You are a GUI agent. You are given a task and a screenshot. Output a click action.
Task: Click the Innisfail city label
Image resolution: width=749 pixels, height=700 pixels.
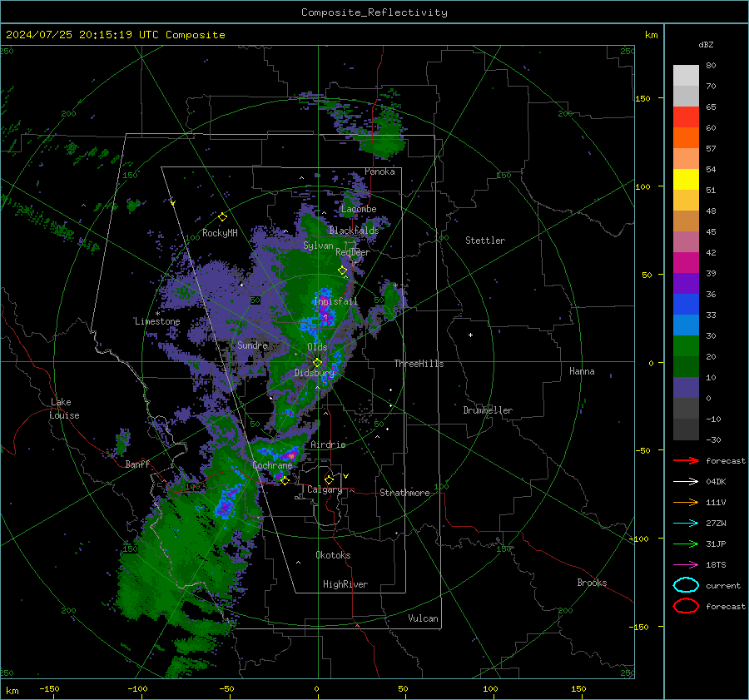(x=335, y=301)
